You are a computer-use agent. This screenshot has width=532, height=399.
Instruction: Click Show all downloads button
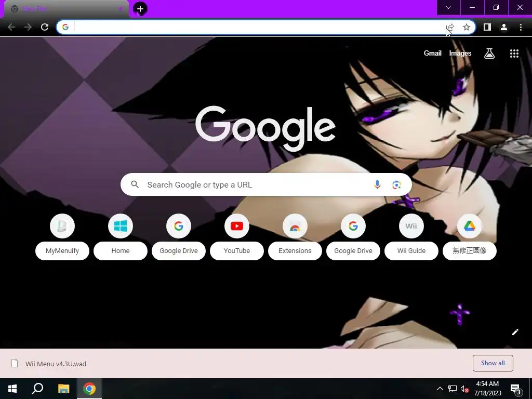(x=493, y=363)
